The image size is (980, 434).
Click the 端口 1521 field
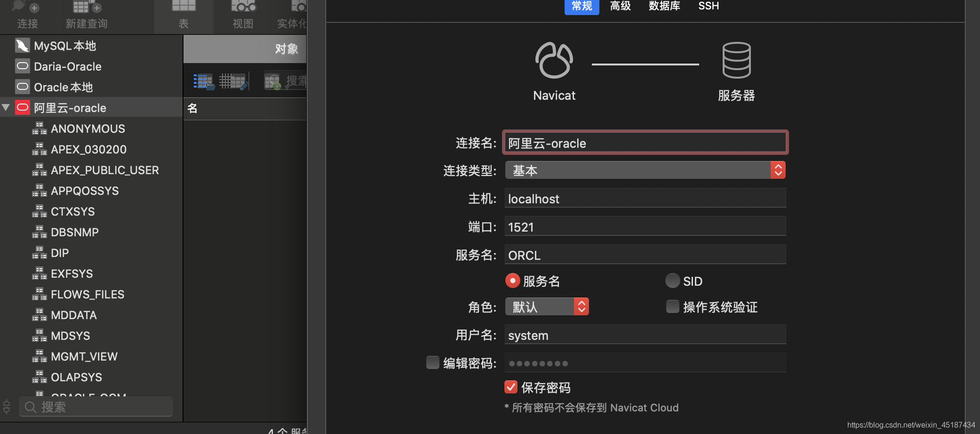pos(645,226)
